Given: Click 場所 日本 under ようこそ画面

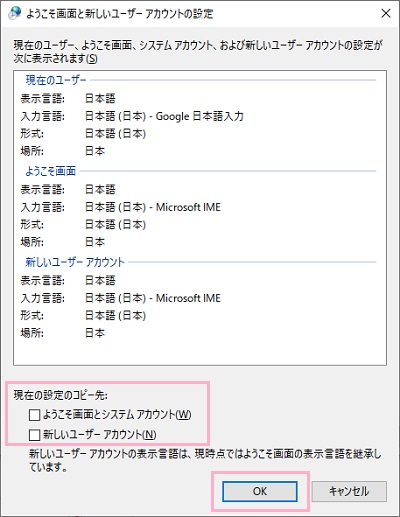Looking at the screenshot, I should coord(95,242).
